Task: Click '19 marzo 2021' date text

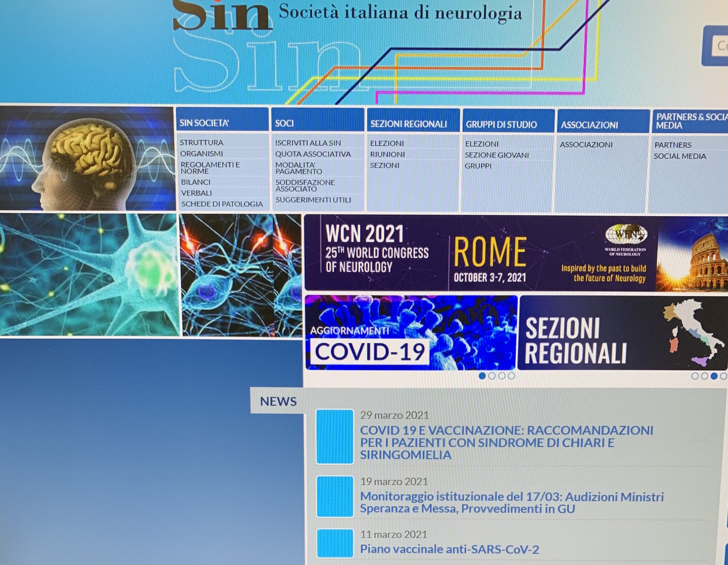Action: (394, 482)
